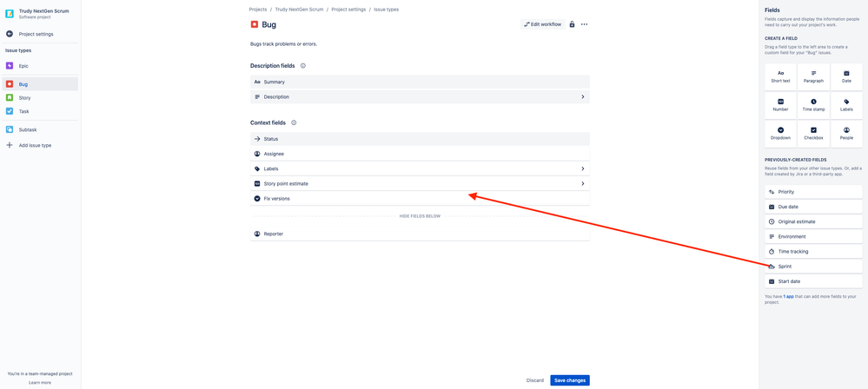Select the Task issue type
Viewport: 868px width, 389px height.
[39, 111]
